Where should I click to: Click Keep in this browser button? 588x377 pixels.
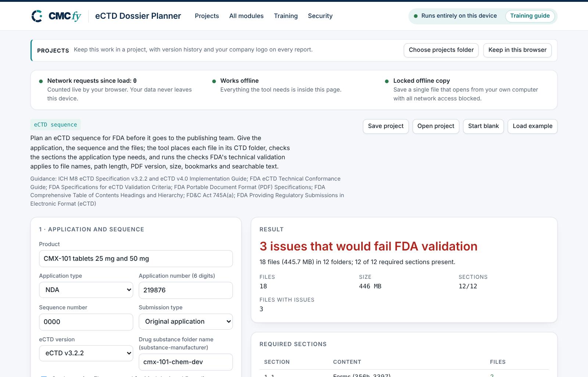(517, 50)
